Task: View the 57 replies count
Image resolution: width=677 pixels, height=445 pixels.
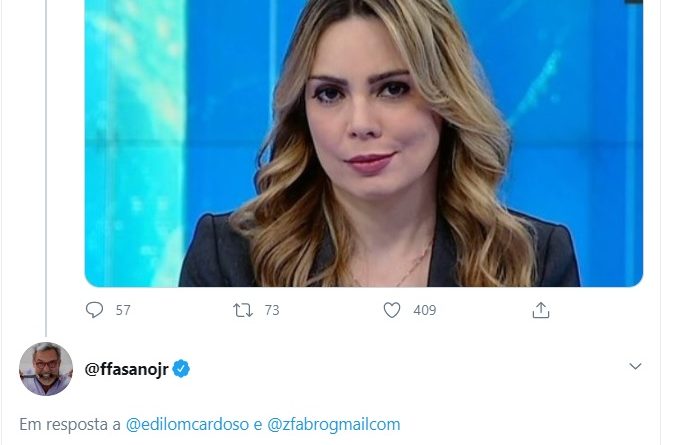Action: [123, 310]
